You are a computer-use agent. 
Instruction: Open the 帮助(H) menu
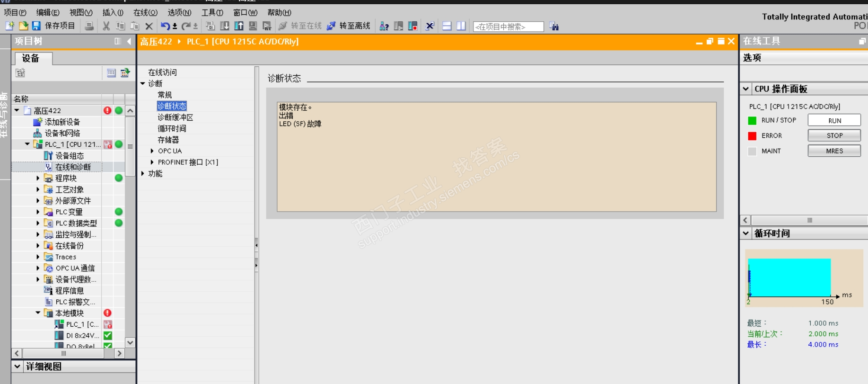click(x=279, y=12)
